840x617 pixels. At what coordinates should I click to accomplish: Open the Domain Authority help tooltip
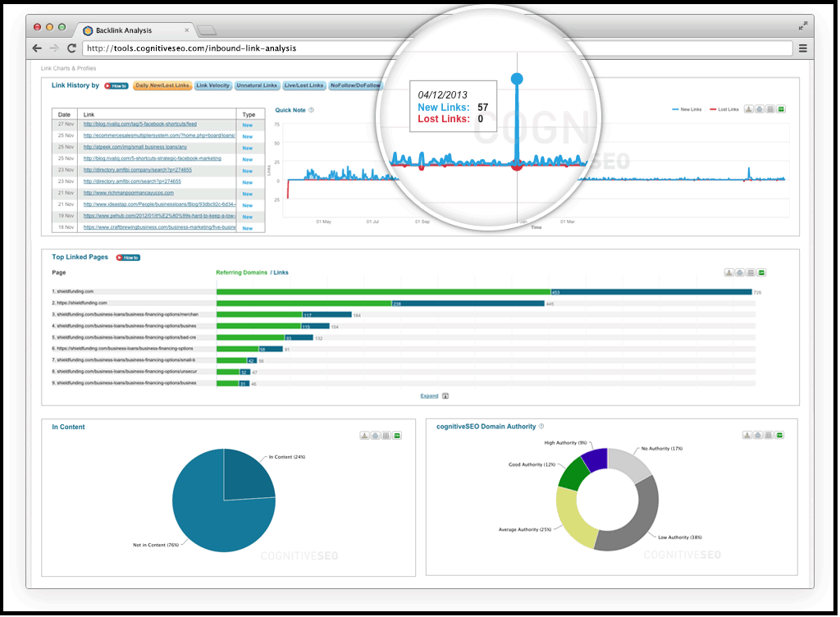tap(539, 426)
